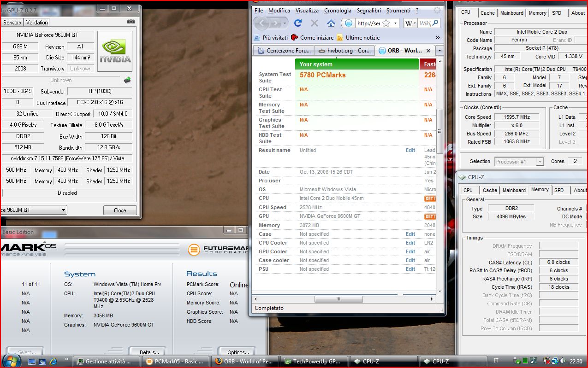Open the back/forward history dropdown arrow
This screenshot has height=368, width=588.
click(x=285, y=23)
